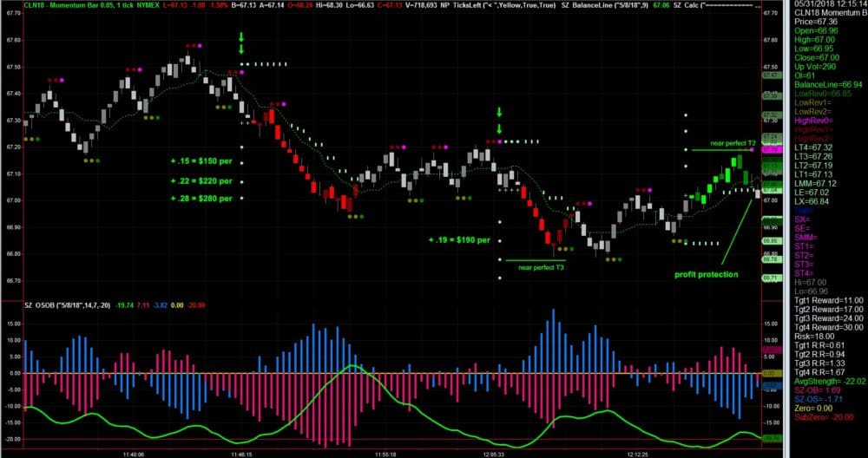The height and width of the screenshot is (458, 868).
Task: Click the 'Risk=18.00' row
Action: 815,336
